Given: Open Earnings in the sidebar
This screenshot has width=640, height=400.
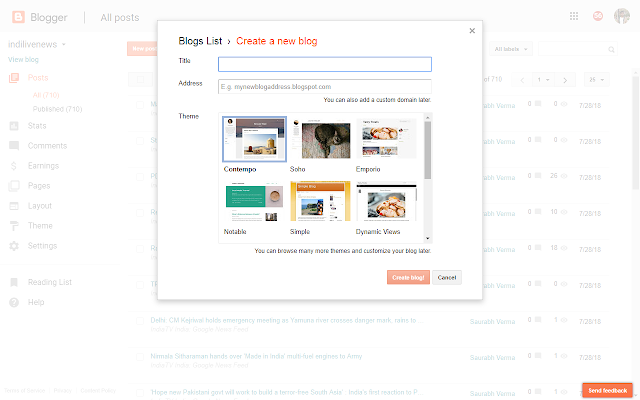Looking at the screenshot, I should [43, 166].
